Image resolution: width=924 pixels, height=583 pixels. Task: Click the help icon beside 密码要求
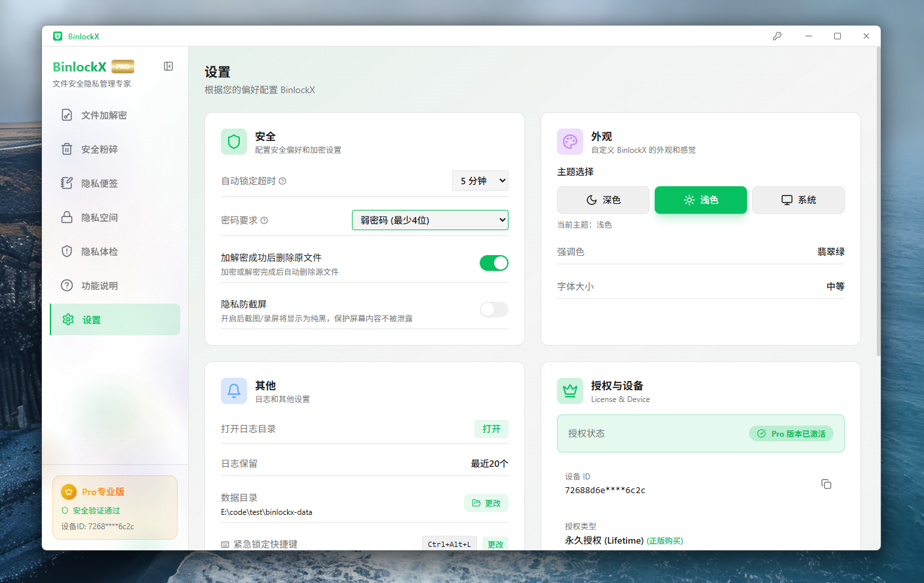[264, 220]
